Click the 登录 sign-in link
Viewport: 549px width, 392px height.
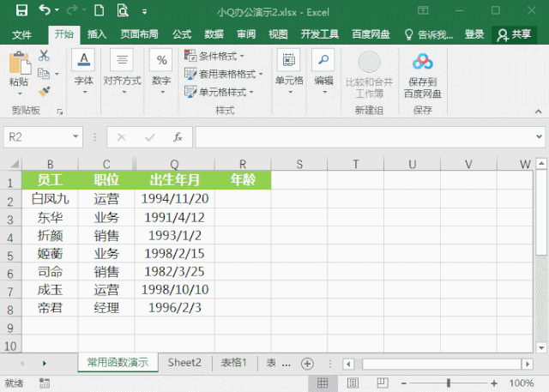[474, 34]
